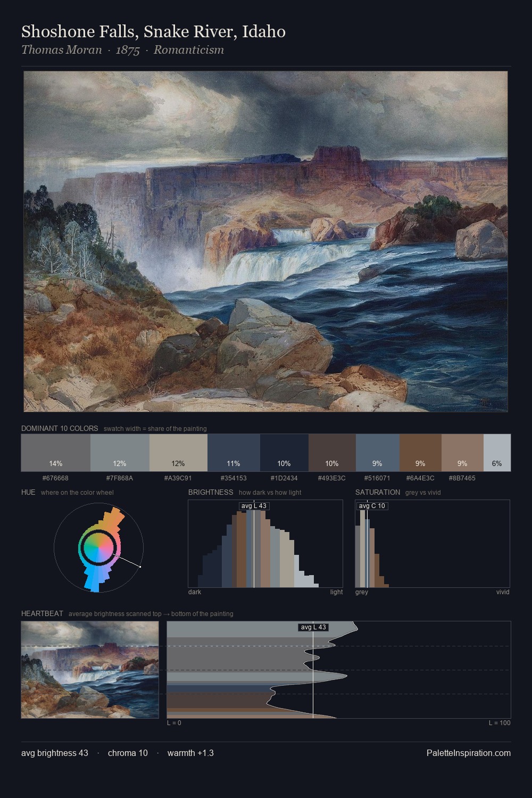Click the hex code text "#354153"
532x798 pixels.
pos(234,478)
